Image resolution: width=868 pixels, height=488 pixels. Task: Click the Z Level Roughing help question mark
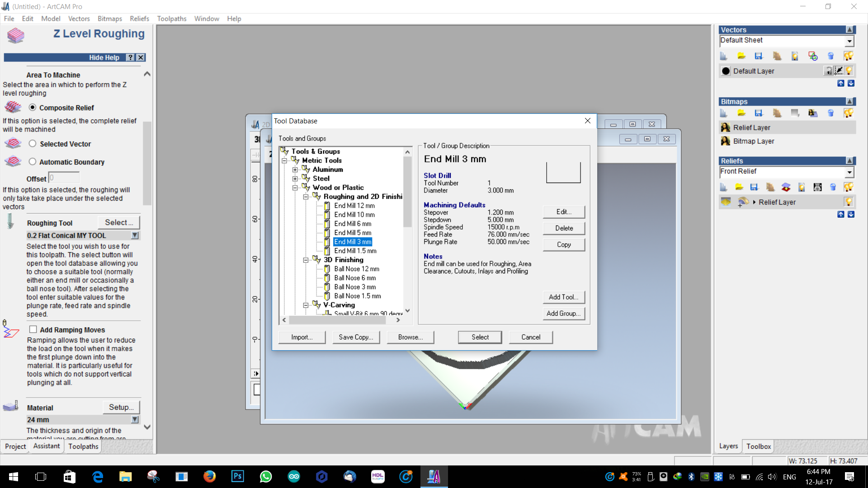coord(131,57)
